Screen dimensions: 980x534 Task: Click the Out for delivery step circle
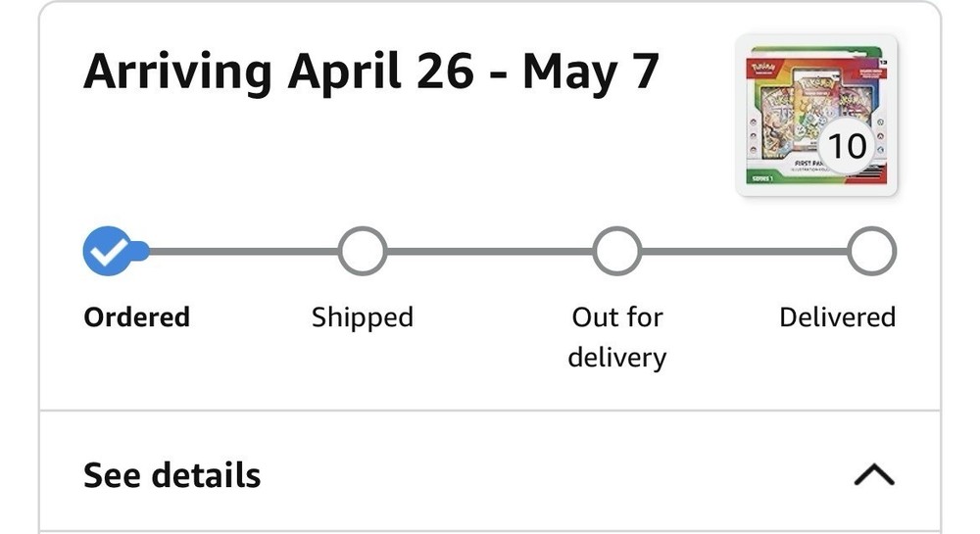[x=616, y=252]
